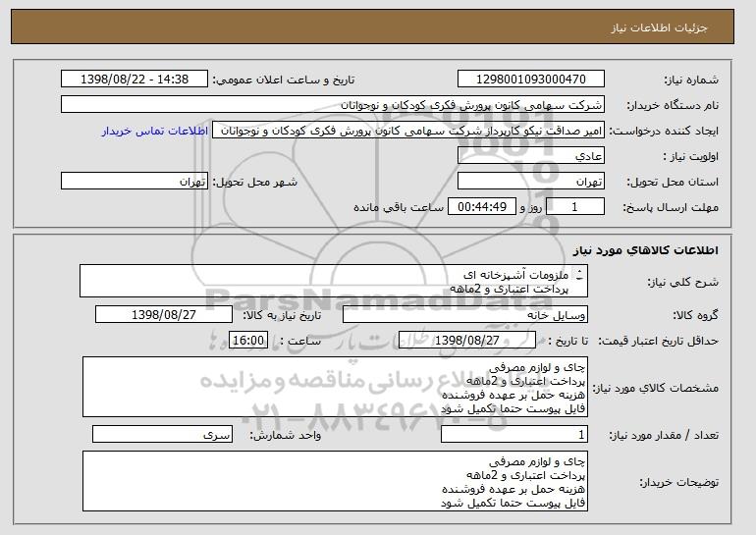Click the line هزینه حمل بر عهده فروشنده in buyer notes

[x=513, y=489]
